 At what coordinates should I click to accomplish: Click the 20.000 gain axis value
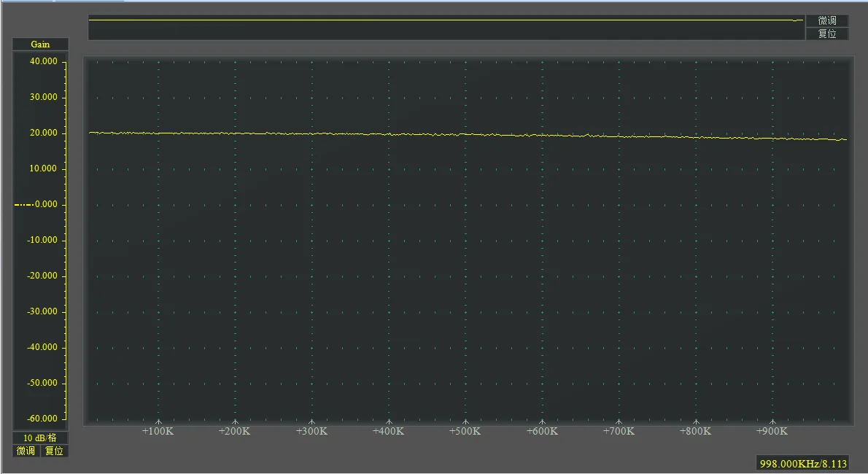[x=44, y=133]
